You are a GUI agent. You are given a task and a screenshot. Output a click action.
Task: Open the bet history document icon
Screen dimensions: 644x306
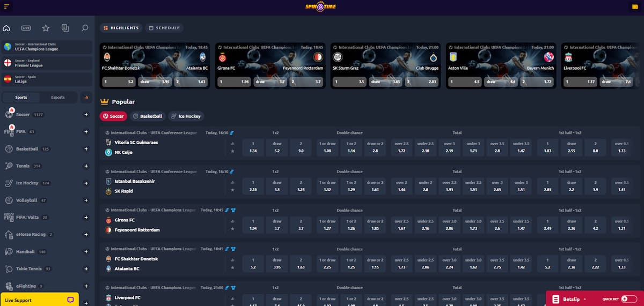coord(65,28)
